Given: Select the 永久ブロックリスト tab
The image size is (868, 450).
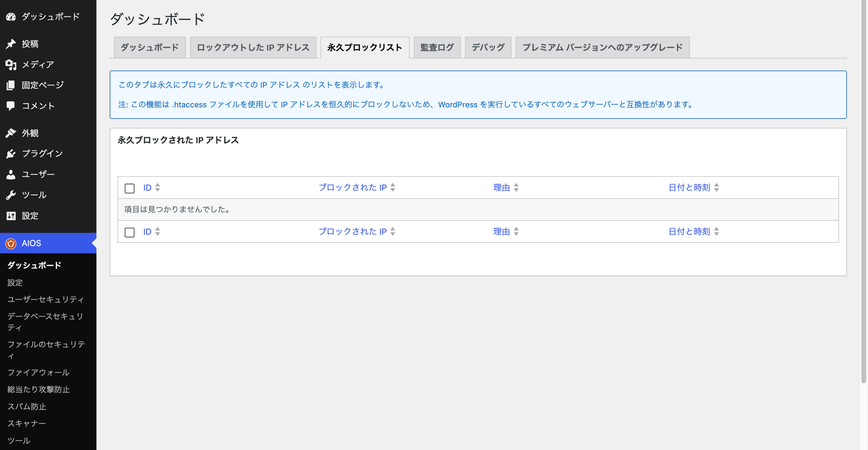Looking at the screenshot, I should pos(365,48).
